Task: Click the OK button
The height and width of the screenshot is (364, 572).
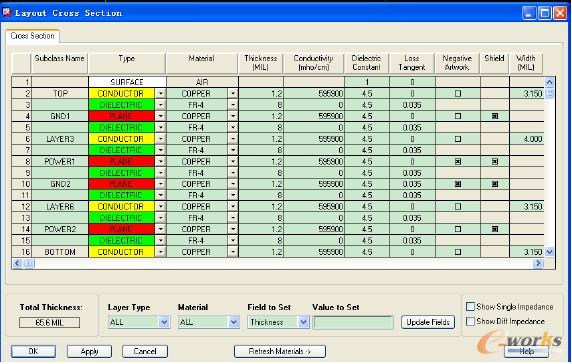Action: (x=33, y=351)
